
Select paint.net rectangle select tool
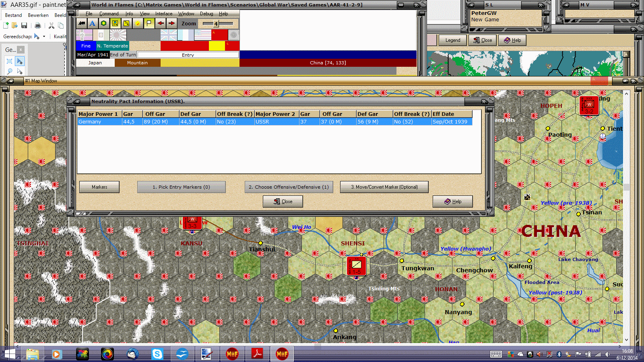point(10,61)
